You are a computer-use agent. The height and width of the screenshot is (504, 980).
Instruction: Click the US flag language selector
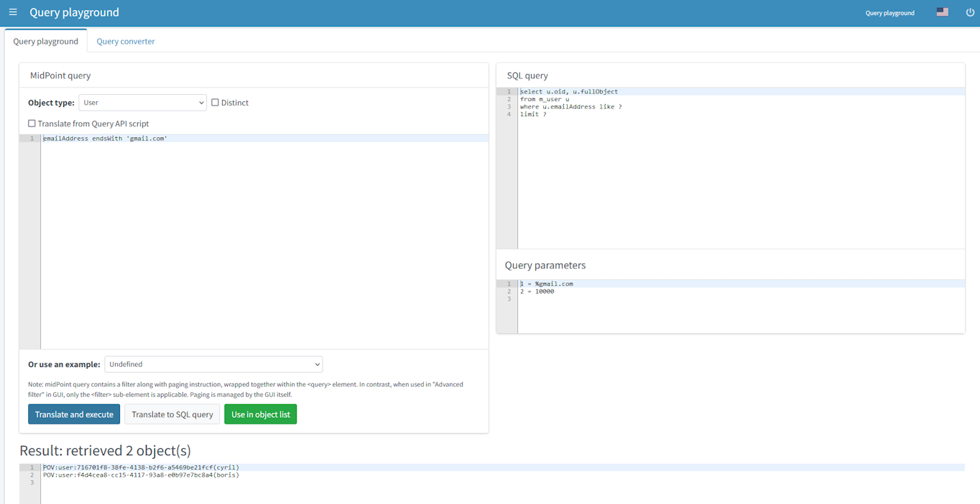tap(942, 11)
